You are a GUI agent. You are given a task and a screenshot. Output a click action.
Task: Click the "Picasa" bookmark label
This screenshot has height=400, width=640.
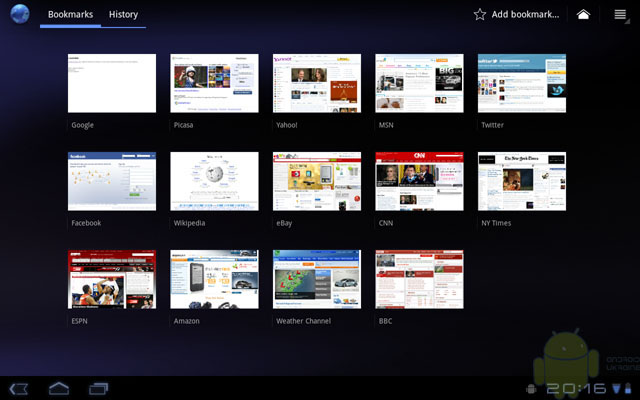click(x=183, y=125)
